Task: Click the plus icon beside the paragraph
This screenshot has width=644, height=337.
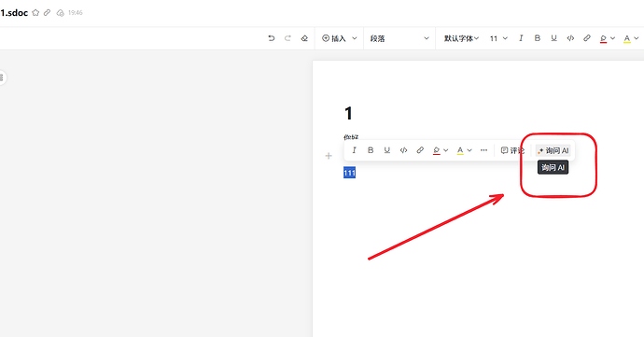Action: coord(329,156)
